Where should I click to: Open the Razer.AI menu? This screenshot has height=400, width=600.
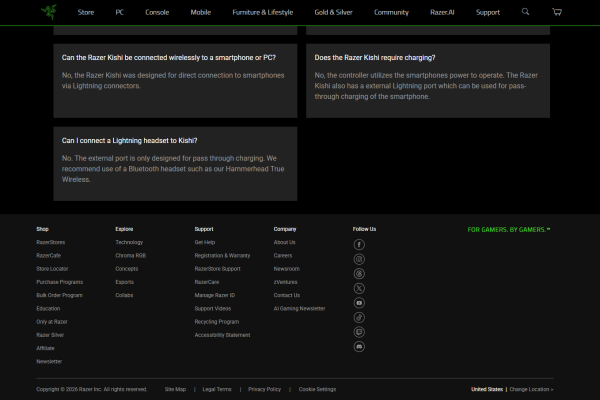pyautogui.click(x=442, y=12)
